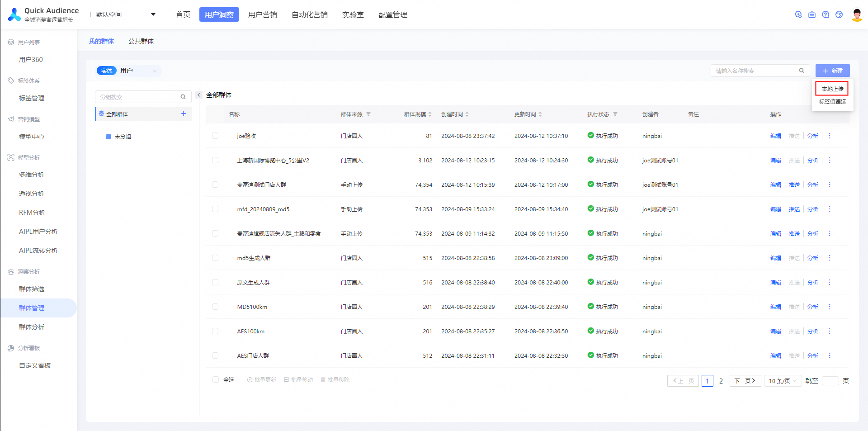Click 分析 for the 原文生成人群 row
Viewport: 868px width, 431px height.
coord(813,282)
